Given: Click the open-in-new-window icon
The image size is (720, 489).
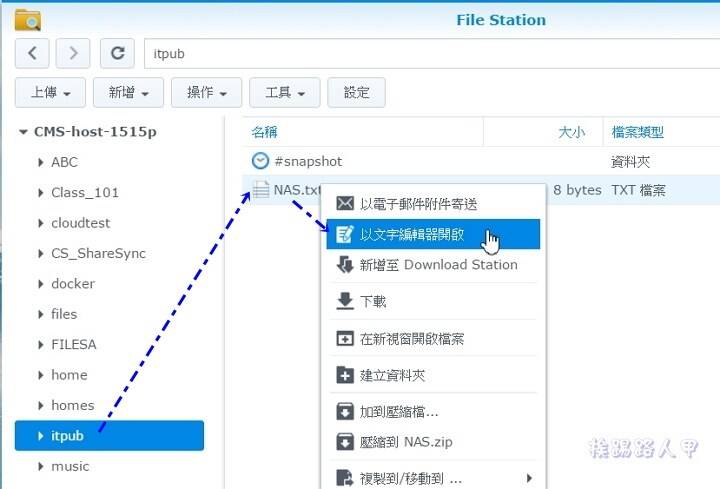Looking at the screenshot, I should coord(345,339).
